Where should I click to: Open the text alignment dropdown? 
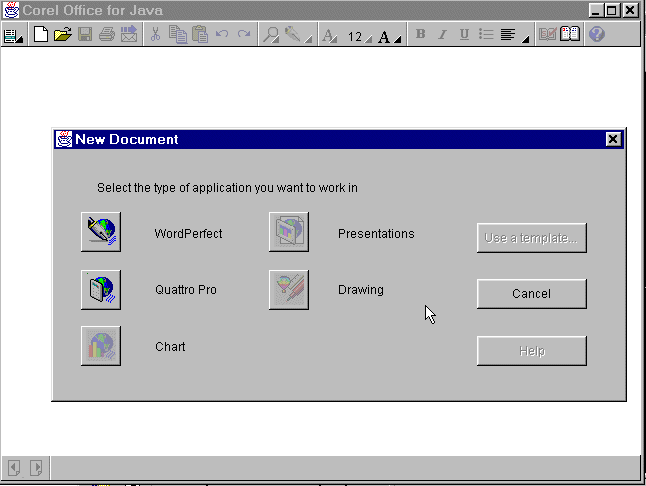pyautogui.click(x=515, y=35)
